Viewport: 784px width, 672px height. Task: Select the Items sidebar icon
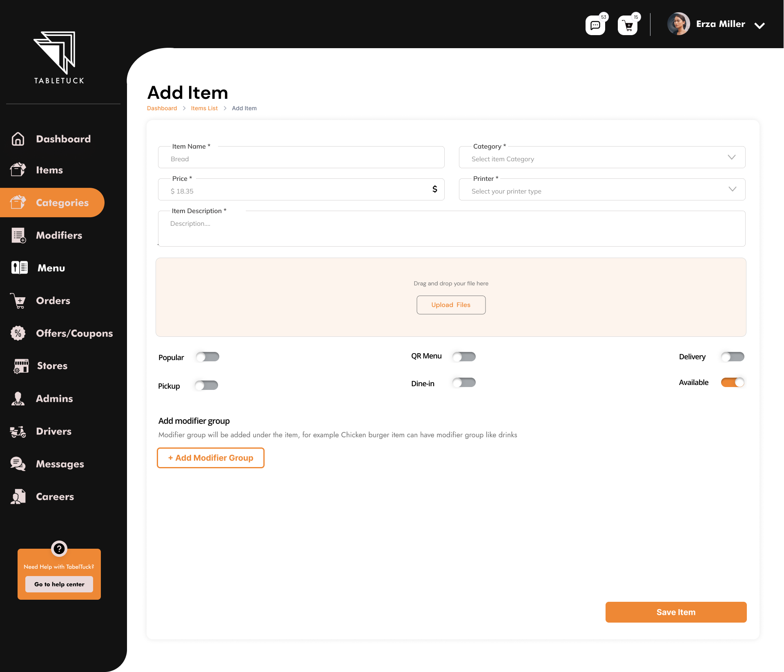[49, 170]
